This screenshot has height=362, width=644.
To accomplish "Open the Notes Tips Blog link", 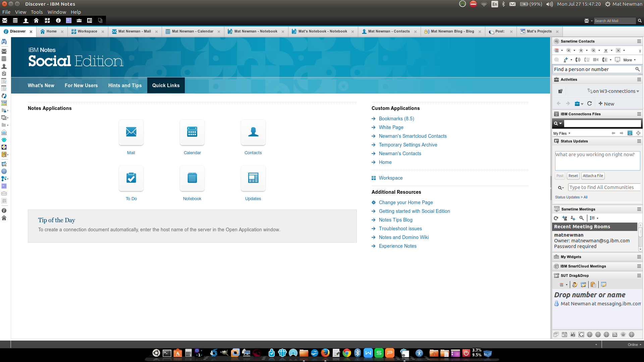I will (x=395, y=220).
